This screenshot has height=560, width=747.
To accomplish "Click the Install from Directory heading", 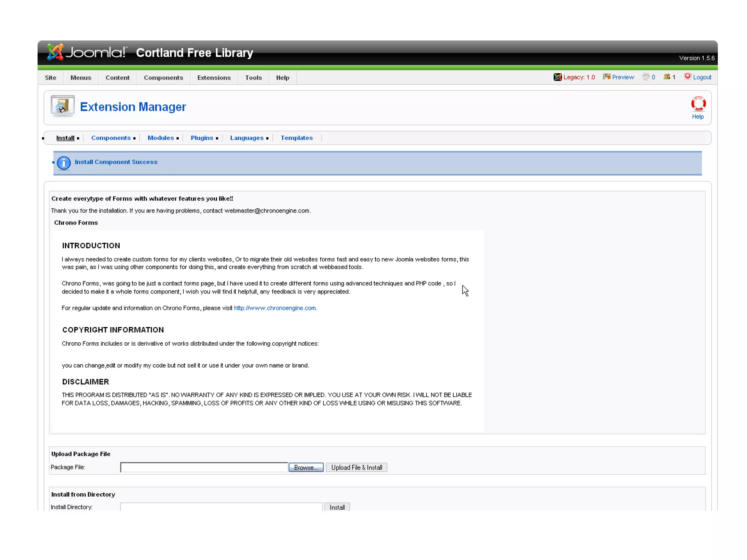I will (x=83, y=494).
